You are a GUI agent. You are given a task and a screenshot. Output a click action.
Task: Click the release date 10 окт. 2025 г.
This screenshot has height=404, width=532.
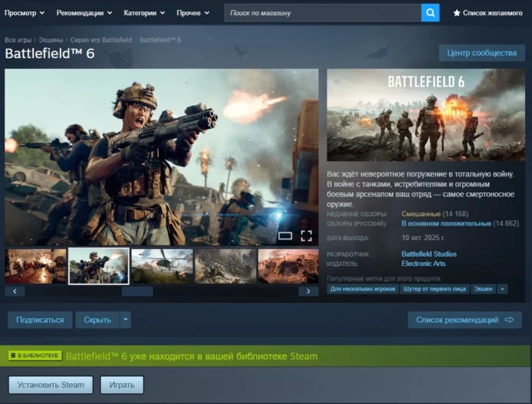pyautogui.click(x=422, y=238)
